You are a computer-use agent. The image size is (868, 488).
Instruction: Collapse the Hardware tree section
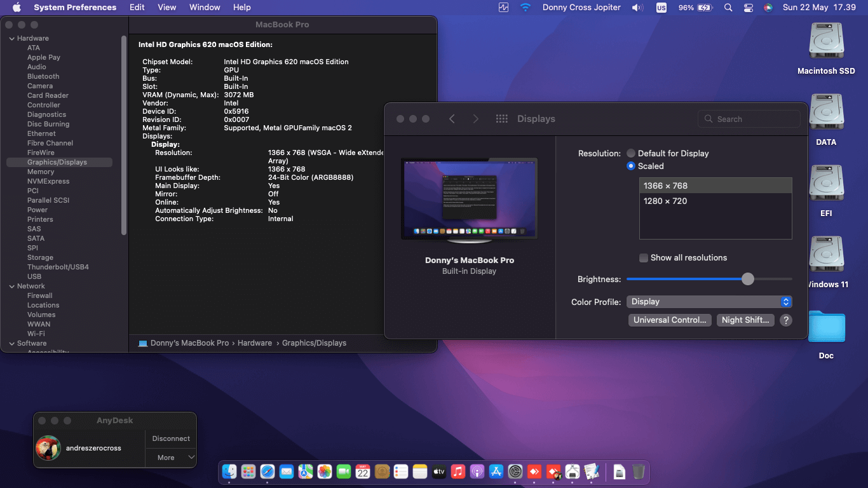coord(11,38)
